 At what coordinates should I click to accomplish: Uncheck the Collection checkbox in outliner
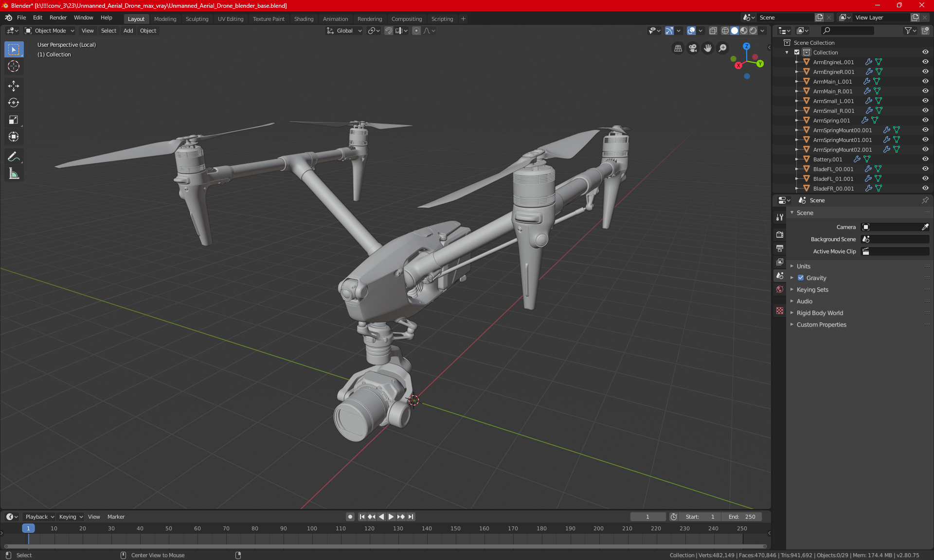click(797, 52)
